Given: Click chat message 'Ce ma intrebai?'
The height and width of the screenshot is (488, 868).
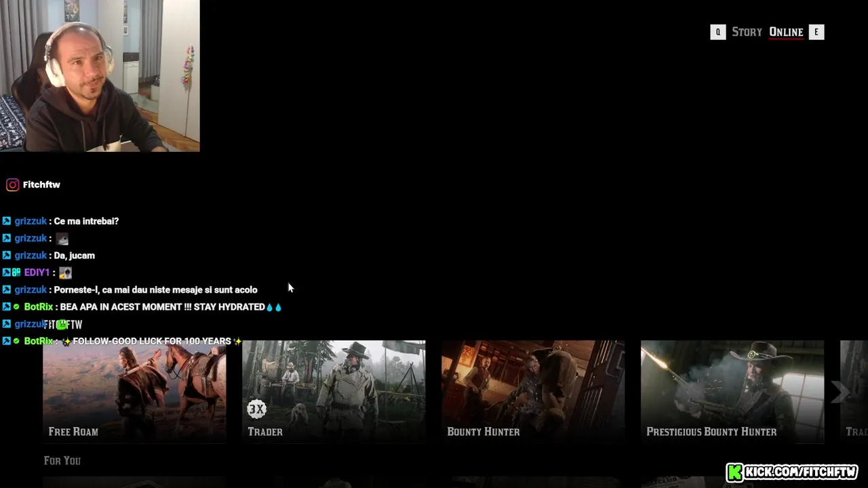Looking at the screenshot, I should [86, 221].
